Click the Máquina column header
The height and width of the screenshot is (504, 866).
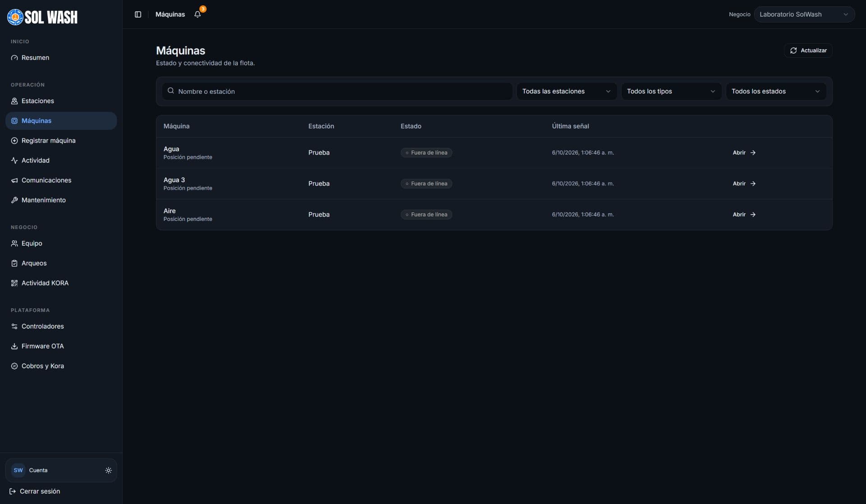pyautogui.click(x=176, y=126)
